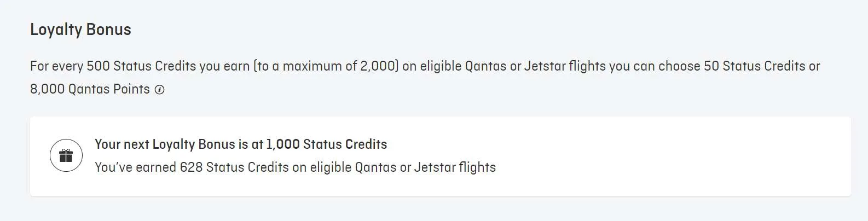Viewport: 868px width, 221px height.
Task: Click "Jetstar flights" in the card subtitle
Action: pyautogui.click(x=455, y=167)
